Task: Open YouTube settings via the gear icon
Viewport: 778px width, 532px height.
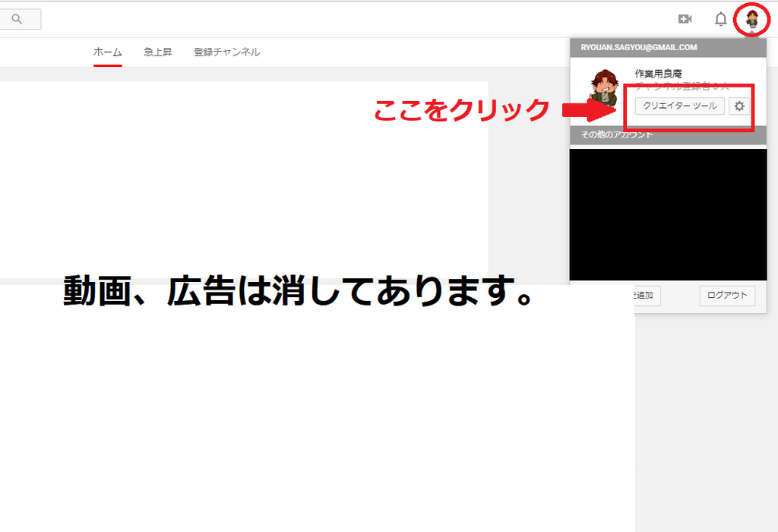Action: pos(739,106)
